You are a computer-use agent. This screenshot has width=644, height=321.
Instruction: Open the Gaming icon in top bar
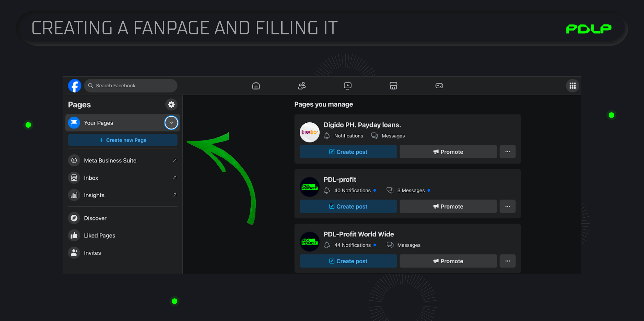(x=439, y=86)
